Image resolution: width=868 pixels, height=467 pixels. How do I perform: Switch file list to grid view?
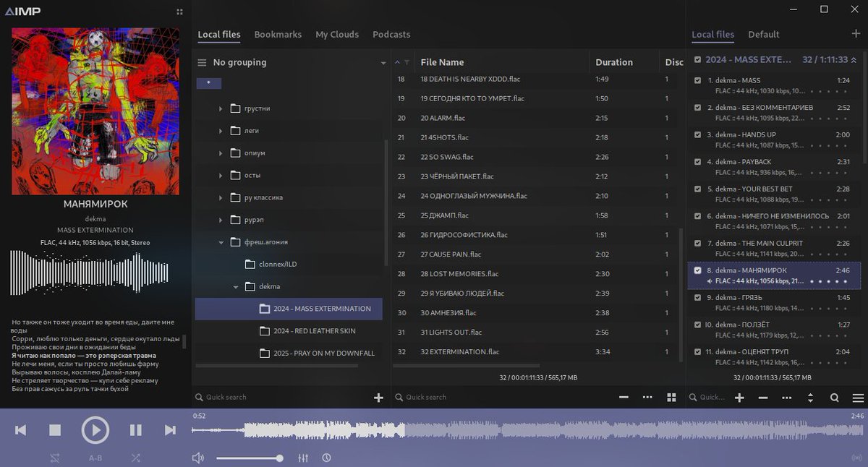click(671, 398)
